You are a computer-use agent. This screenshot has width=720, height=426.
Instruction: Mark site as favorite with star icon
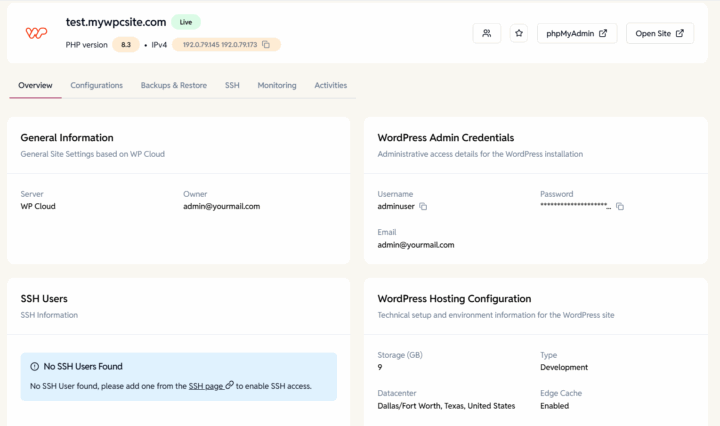pos(519,33)
